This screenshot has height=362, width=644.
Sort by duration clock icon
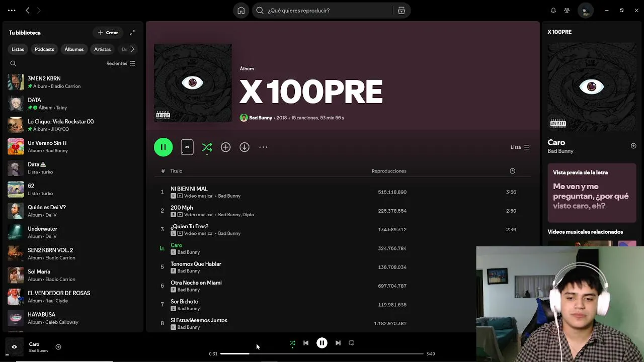[512, 171]
